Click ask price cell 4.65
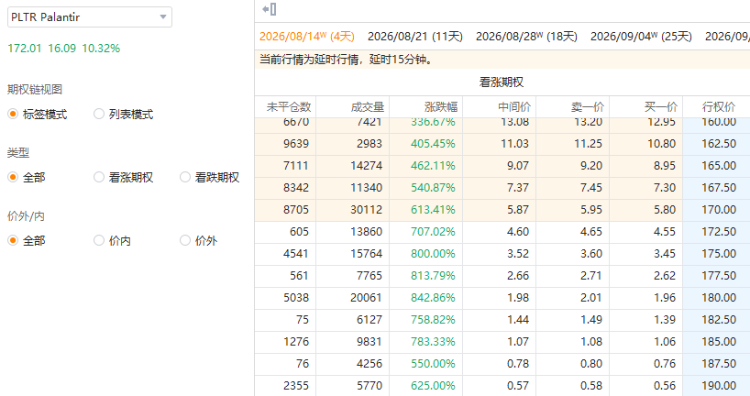 pos(591,231)
